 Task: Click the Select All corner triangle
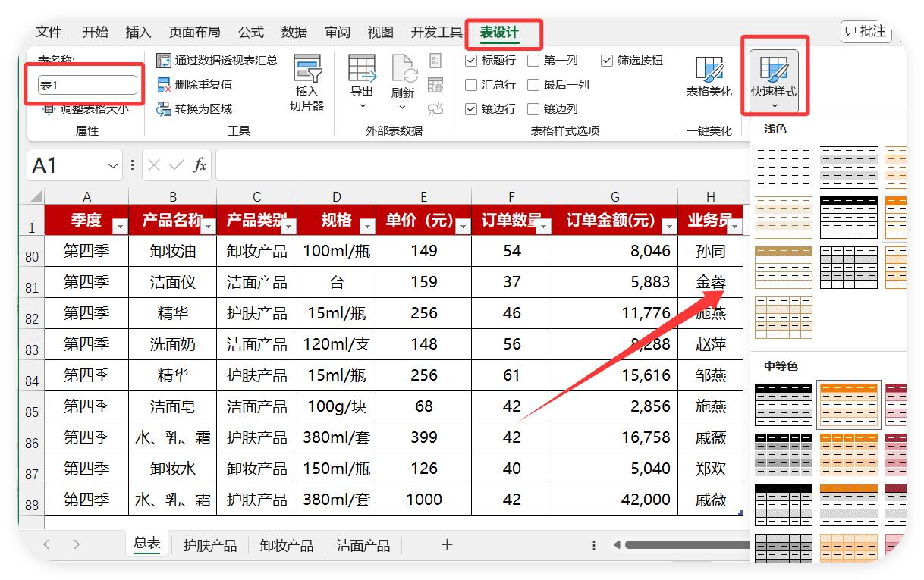click(35, 196)
